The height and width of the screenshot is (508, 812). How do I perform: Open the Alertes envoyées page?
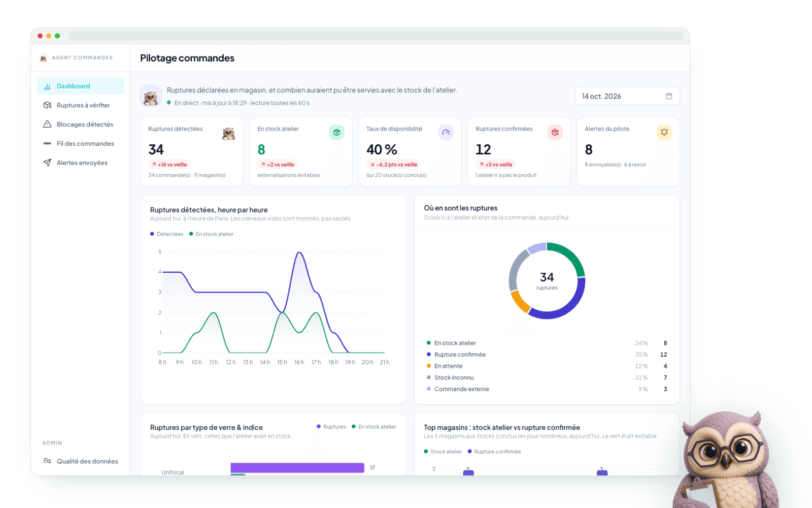80,163
